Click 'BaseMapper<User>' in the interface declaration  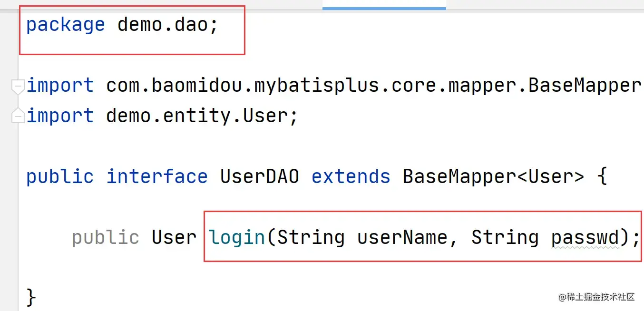[493, 177]
